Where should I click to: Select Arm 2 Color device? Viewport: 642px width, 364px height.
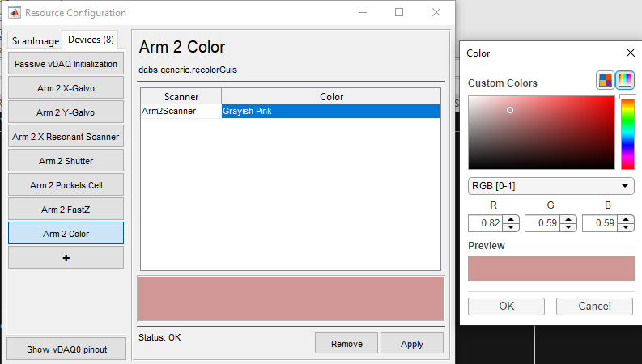(66, 234)
